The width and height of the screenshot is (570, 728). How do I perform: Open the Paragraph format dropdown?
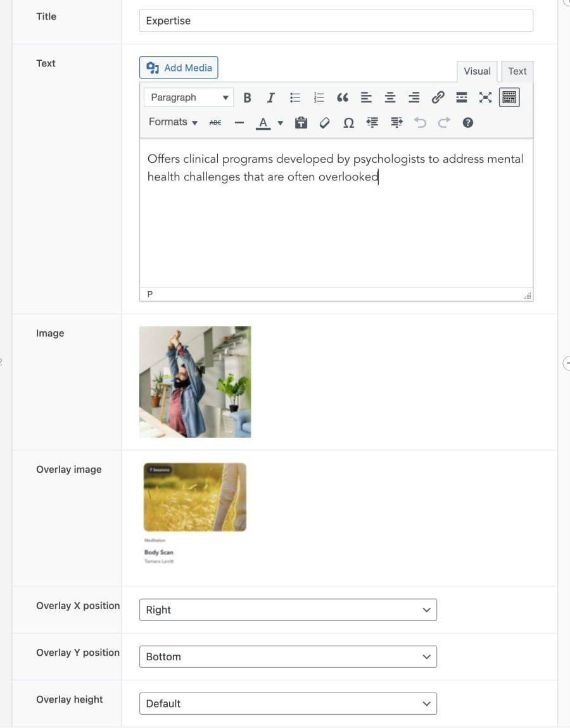[x=189, y=97]
